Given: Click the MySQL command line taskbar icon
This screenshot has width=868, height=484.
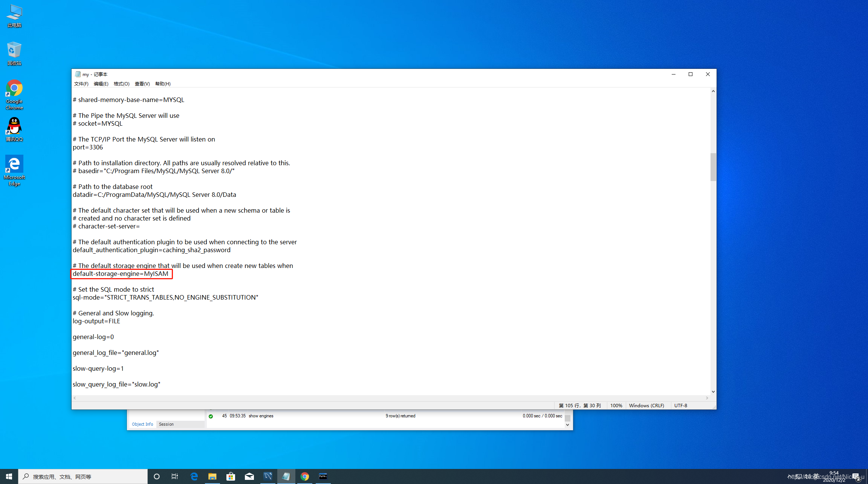Looking at the screenshot, I should (323, 476).
